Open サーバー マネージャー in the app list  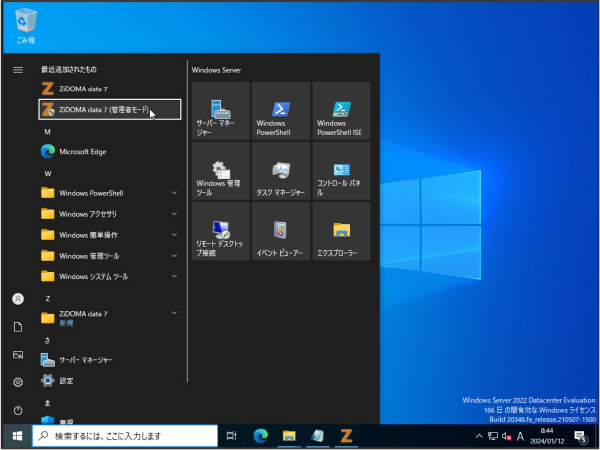pos(110,360)
